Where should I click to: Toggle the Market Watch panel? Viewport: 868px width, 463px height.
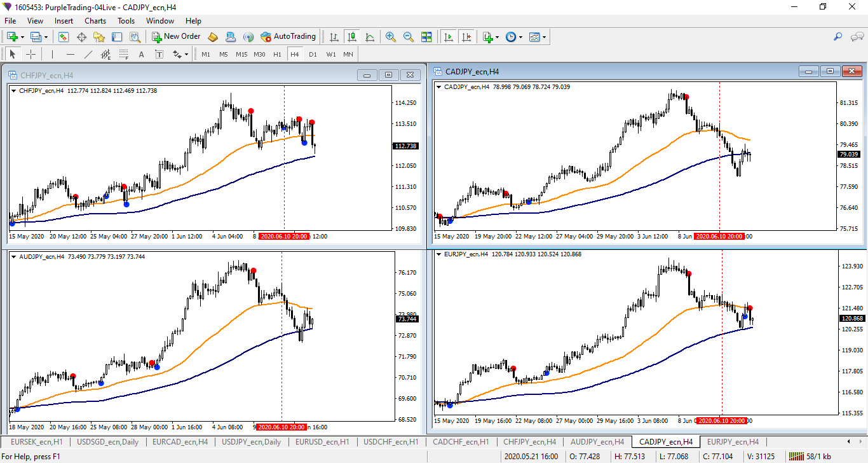[64, 37]
